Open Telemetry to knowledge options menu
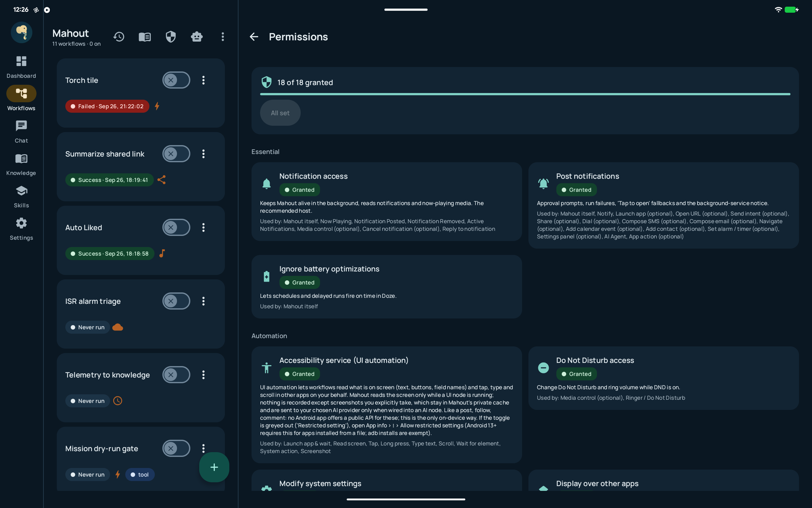 pyautogui.click(x=203, y=375)
